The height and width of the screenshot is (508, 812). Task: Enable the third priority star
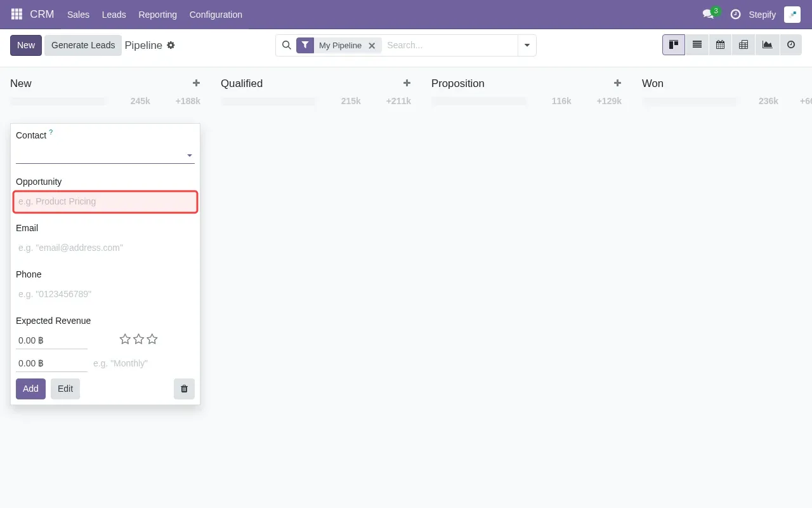pos(152,338)
